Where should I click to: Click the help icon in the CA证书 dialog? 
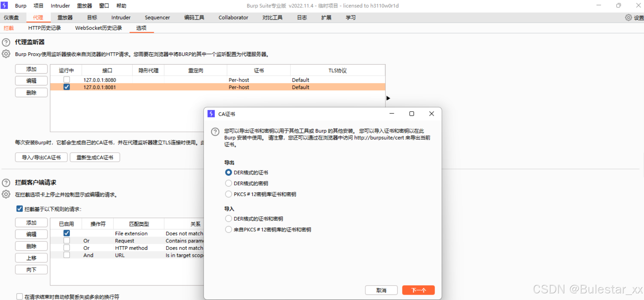pos(215,132)
